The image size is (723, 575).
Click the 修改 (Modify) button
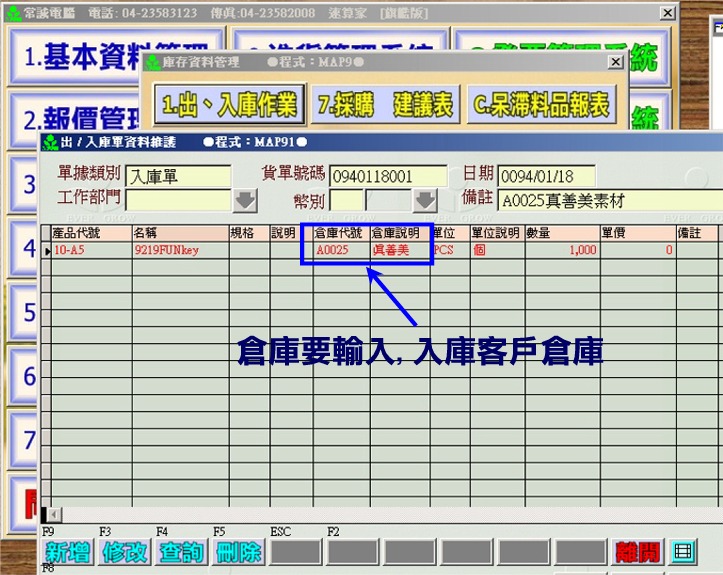pyautogui.click(x=124, y=552)
